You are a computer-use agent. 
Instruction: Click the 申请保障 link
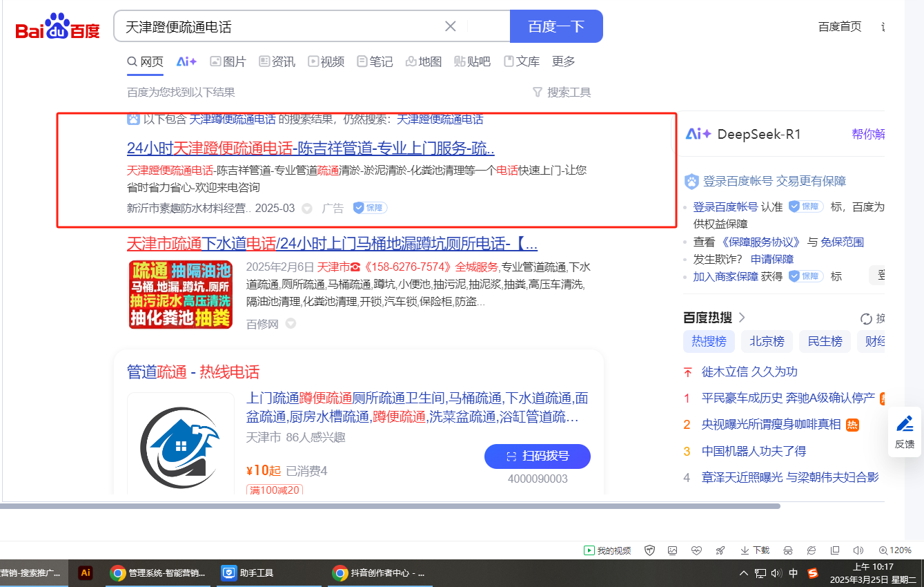[x=772, y=259]
